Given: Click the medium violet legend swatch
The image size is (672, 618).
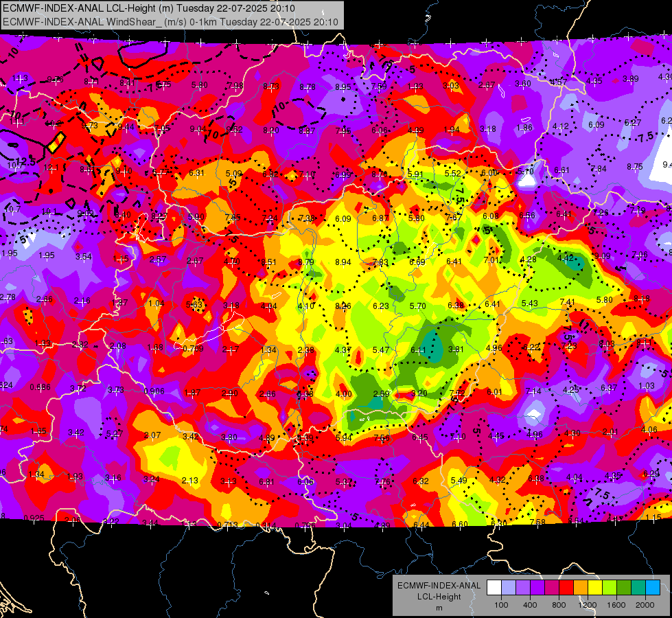Looking at the screenshot, I should tap(523, 588).
